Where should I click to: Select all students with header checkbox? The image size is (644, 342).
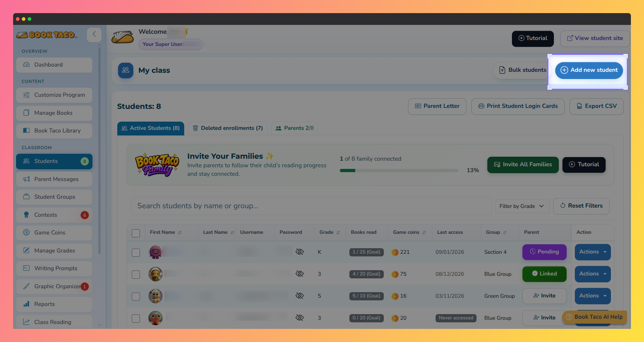pos(136,233)
